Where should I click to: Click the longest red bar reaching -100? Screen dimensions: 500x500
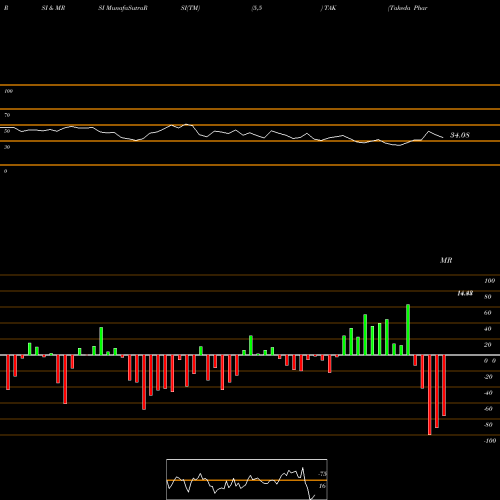[x=429, y=395]
